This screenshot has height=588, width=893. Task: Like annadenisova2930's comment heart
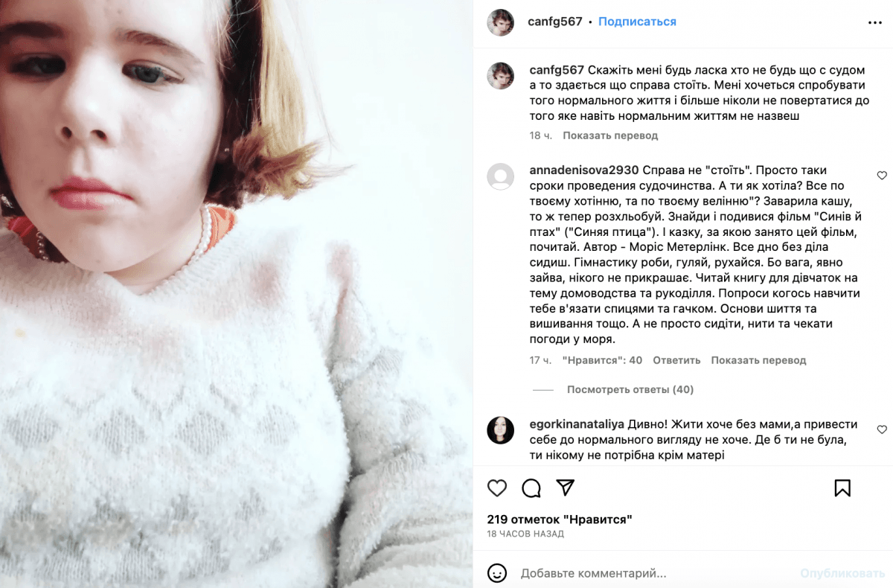point(882,176)
